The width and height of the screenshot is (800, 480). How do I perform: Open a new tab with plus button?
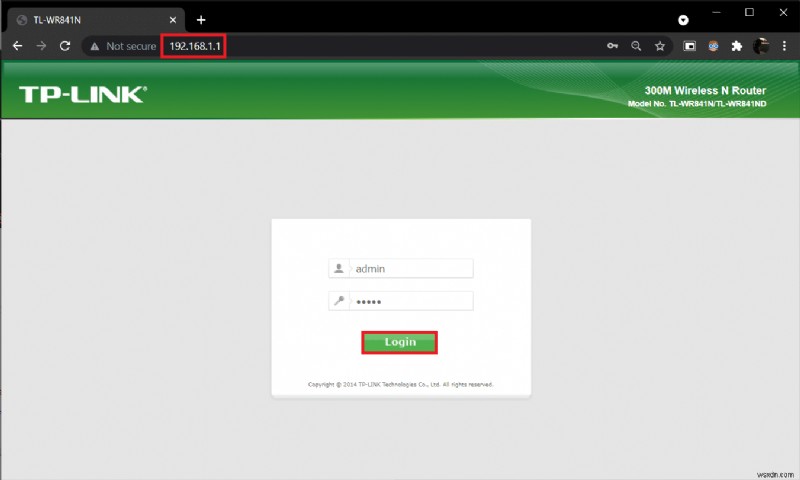[x=201, y=20]
